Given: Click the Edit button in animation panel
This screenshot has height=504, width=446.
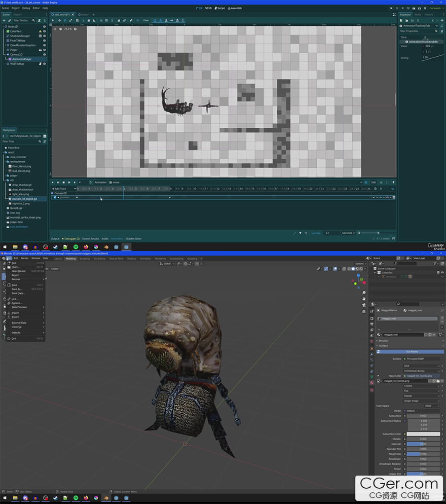Looking at the screenshot, I should click(374, 182).
